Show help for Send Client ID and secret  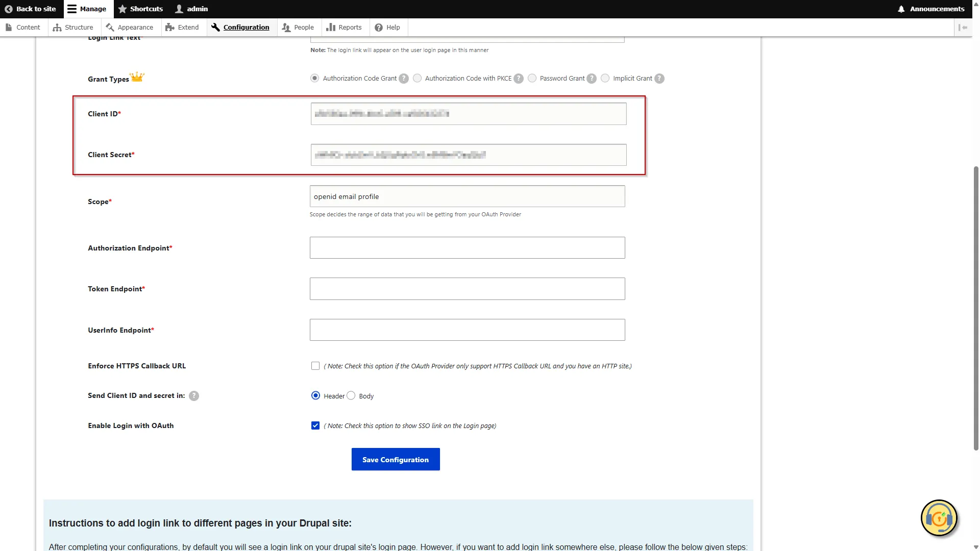click(194, 396)
